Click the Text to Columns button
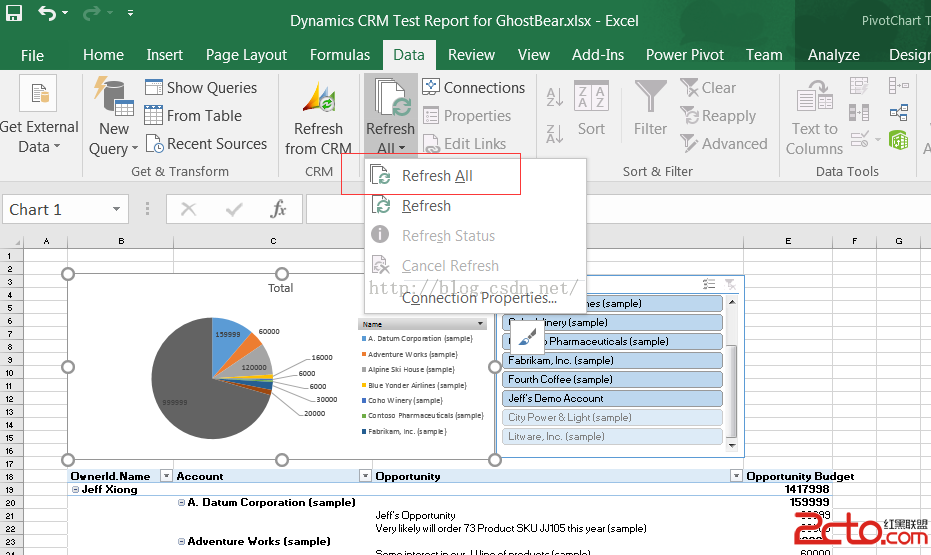This screenshot has height=555, width=931. tap(814, 118)
